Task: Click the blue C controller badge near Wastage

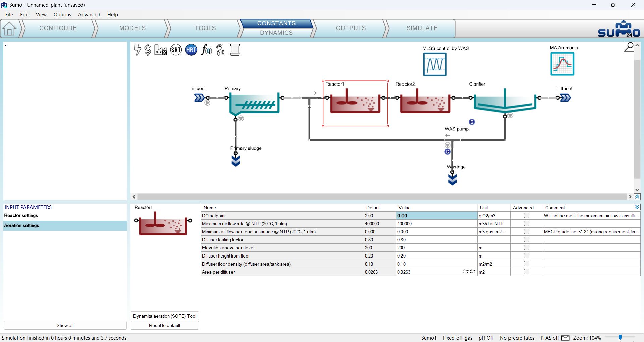Action: [x=447, y=152]
